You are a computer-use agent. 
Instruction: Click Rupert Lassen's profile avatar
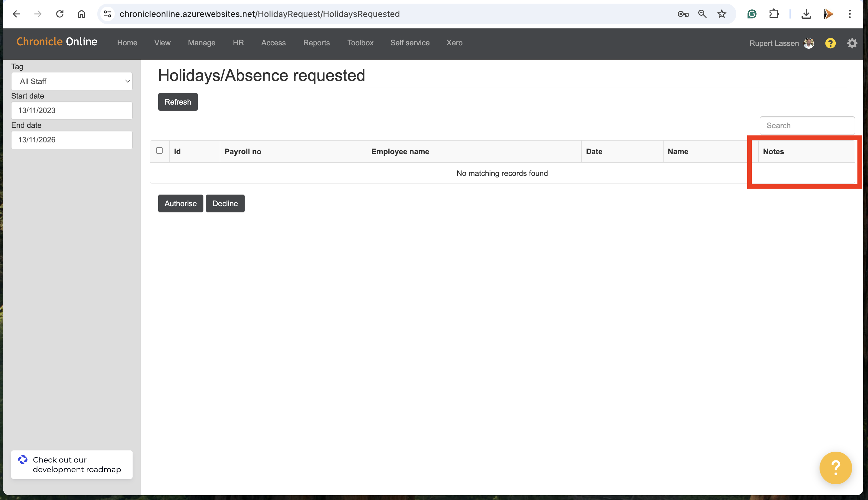coord(809,43)
